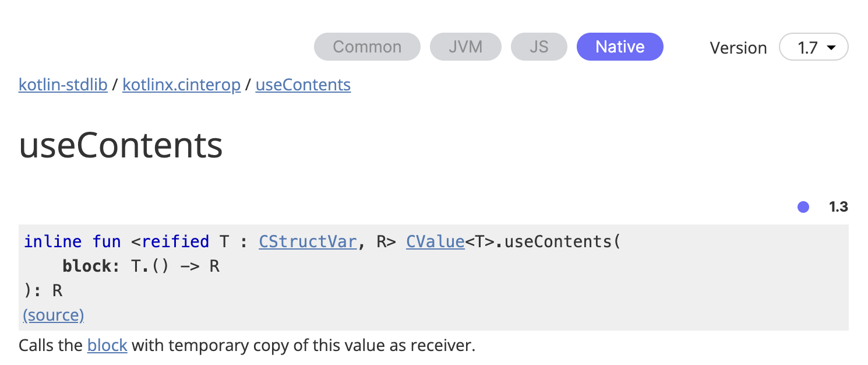
Task: Follow the block link in description
Action: pyautogui.click(x=107, y=346)
